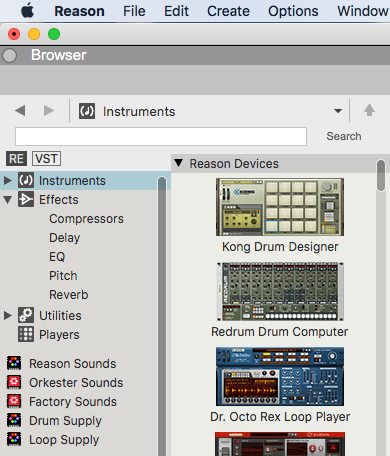Screen dimensions: 390x456
Task: Toggle the VST filter button
Action: pos(46,158)
